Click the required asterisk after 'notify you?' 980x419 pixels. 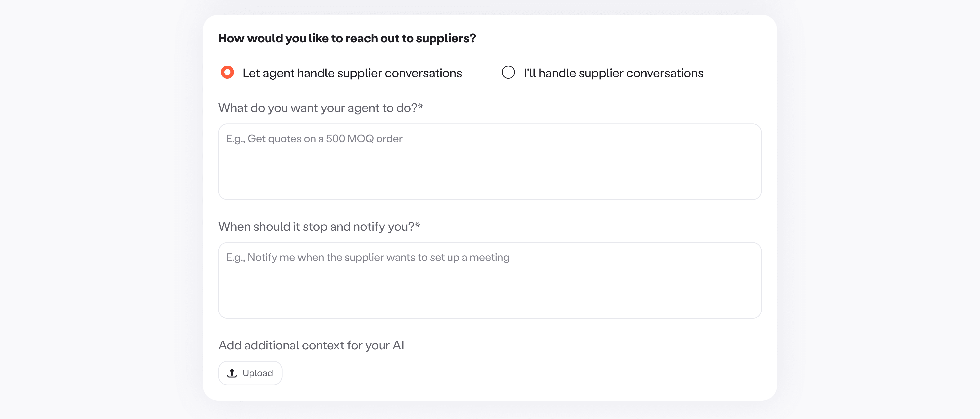coord(418,225)
